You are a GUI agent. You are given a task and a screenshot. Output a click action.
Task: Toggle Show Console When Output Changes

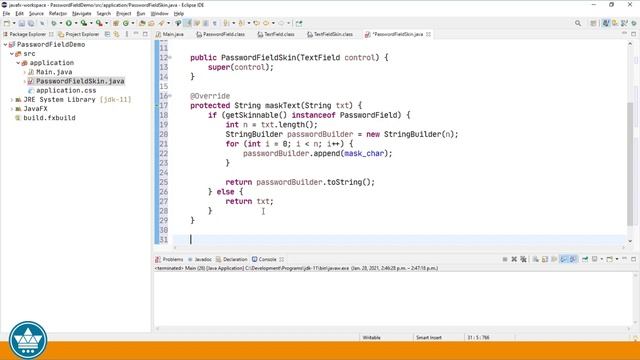point(564,259)
